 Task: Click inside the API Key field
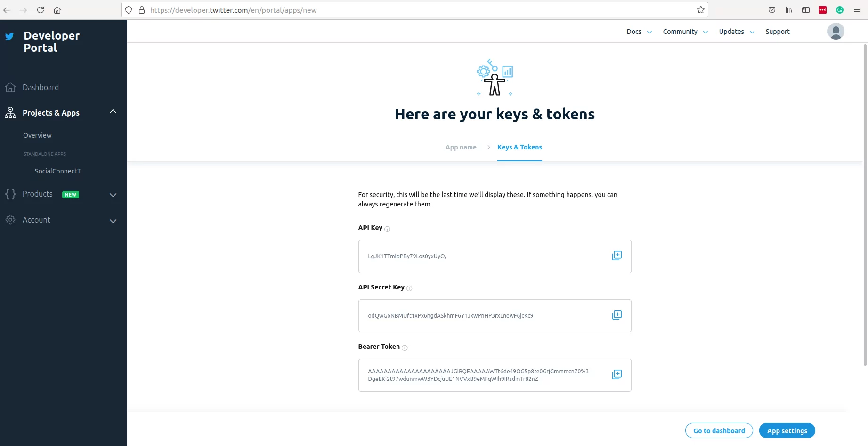point(495,256)
